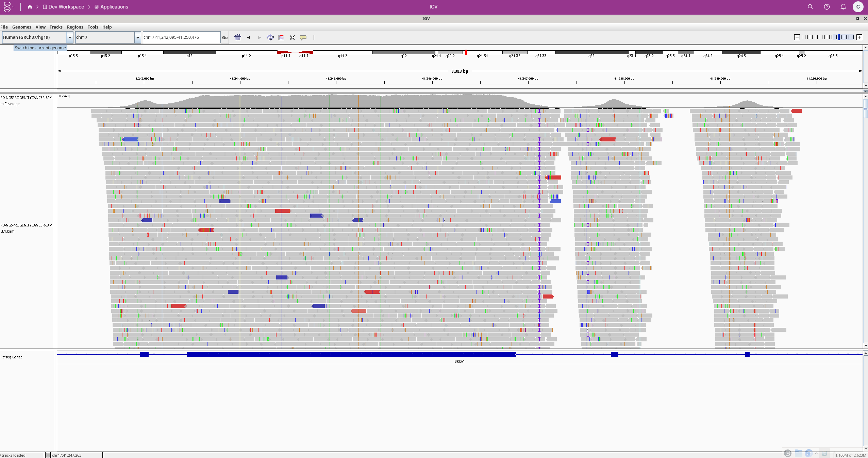Click the alignment track vertical scrollbar up arrow

click(x=866, y=97)
